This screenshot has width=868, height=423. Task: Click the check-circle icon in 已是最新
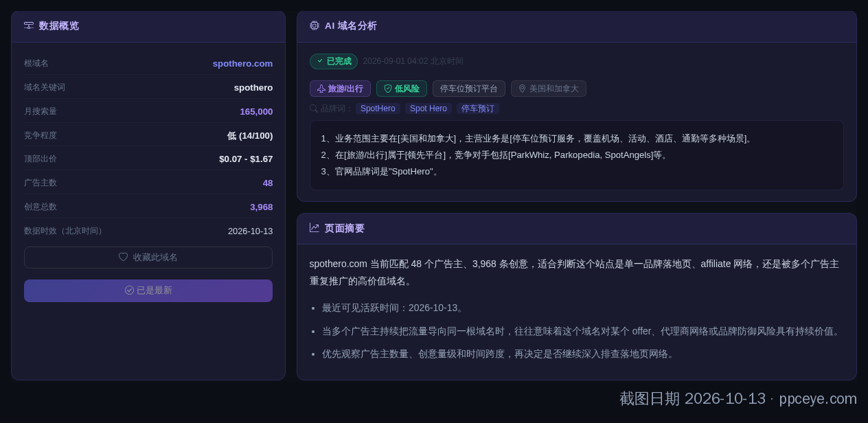[x=129, y=290]
